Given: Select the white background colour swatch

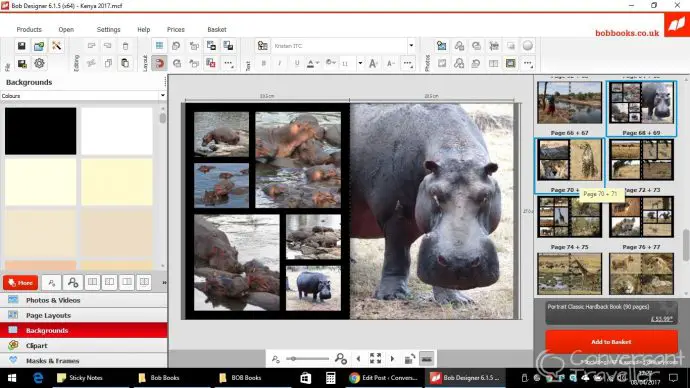Looking at the screenshot, I should point(117,131).
